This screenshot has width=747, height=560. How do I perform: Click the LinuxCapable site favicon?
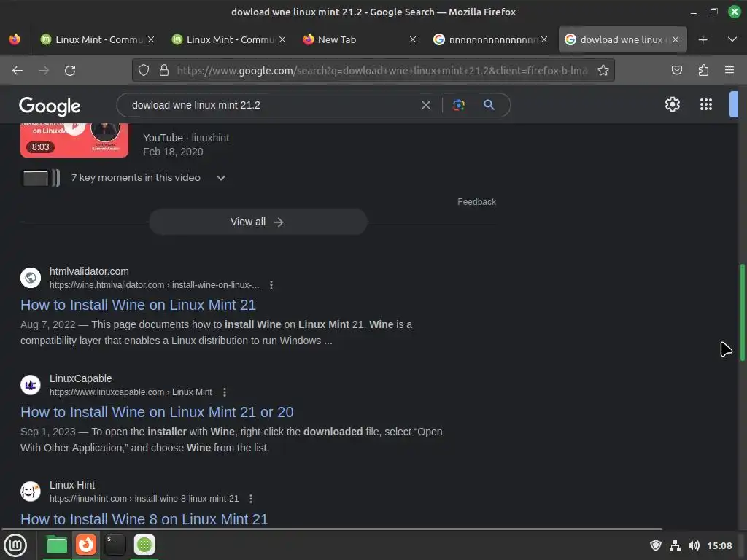31,385
